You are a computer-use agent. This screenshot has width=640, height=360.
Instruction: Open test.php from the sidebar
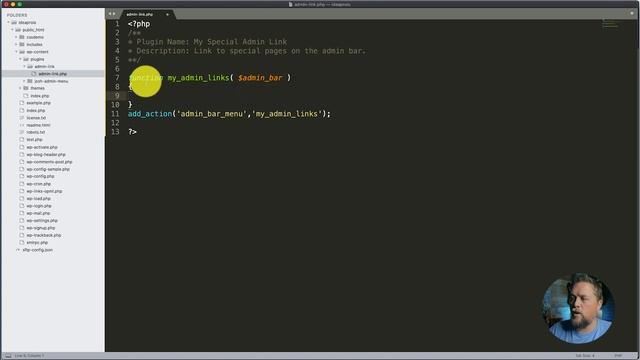tap(34, 140)
